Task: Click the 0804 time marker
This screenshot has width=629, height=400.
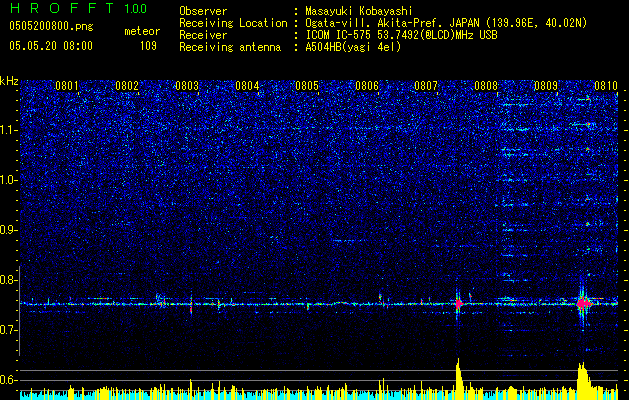Action: tap(247, 86)
